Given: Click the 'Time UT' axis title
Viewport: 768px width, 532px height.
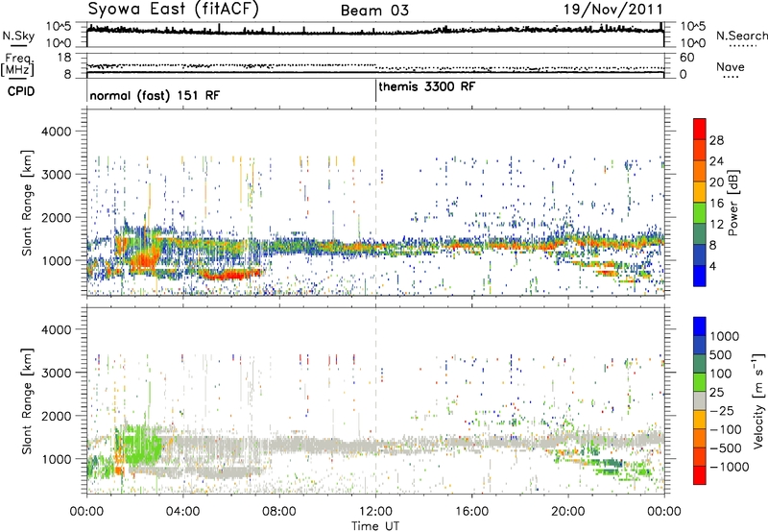Looking at the screenshot, I should (x=375, y=526).
